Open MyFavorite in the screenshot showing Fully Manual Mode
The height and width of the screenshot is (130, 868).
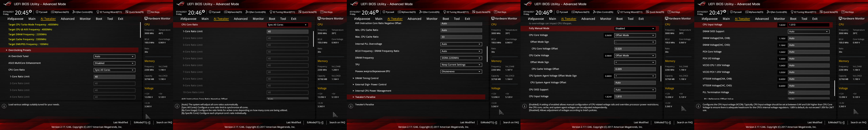pos(581,12)
